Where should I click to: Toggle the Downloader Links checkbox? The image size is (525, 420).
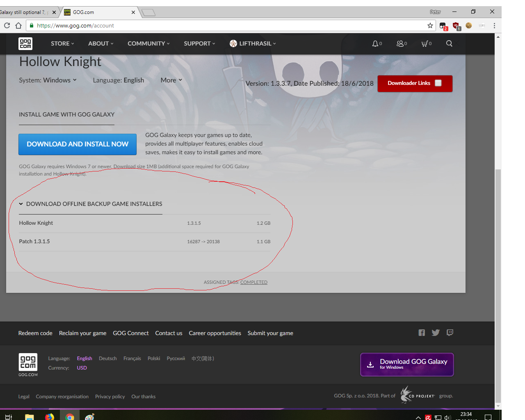(x=438, y=83)
